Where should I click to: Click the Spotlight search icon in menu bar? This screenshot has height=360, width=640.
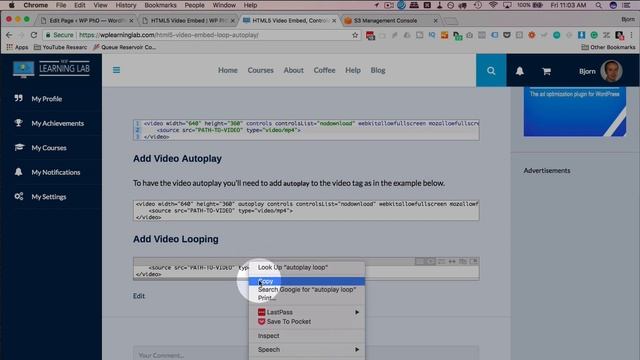[x=598, y=5]
